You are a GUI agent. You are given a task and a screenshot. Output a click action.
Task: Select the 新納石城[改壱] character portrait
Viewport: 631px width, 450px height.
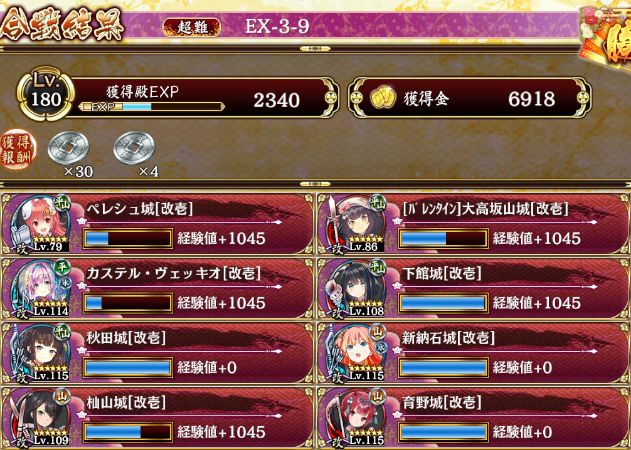point(356,353)
